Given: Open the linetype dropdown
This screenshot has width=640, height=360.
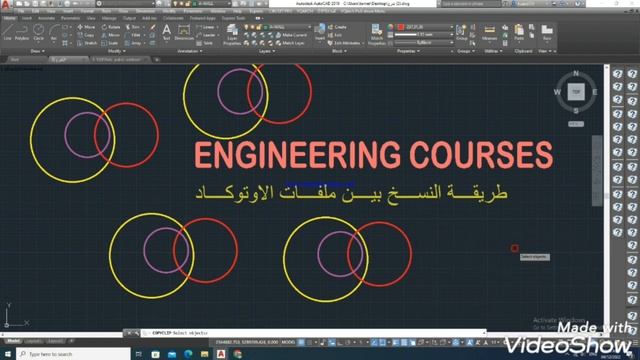Looking at the screenshot, I should pos(451,42).
